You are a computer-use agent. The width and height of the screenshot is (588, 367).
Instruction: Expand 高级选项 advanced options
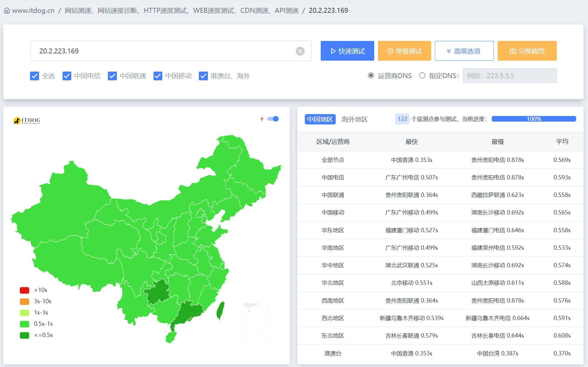464,51
